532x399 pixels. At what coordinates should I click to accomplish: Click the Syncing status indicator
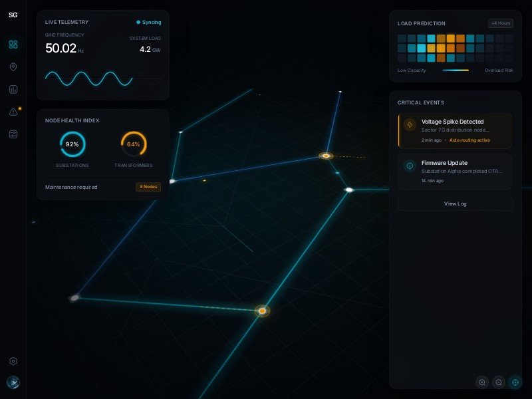[x=148, y=22]
